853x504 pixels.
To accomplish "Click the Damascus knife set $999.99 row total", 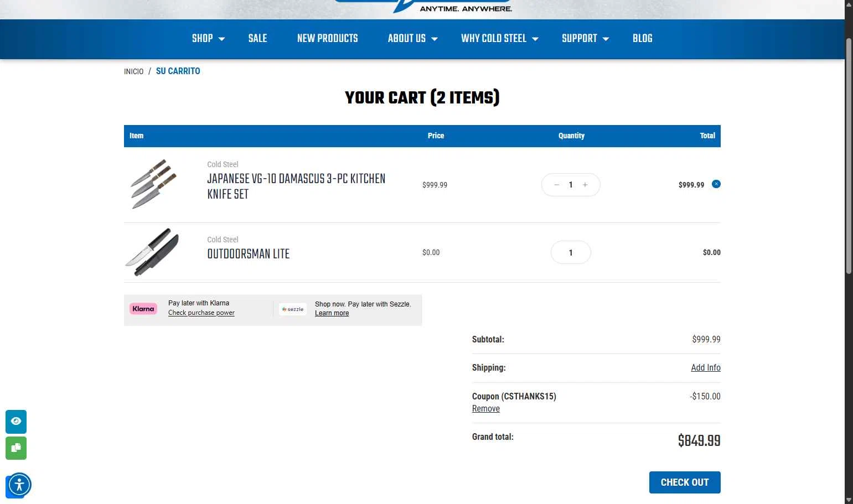I will point(691,185).
